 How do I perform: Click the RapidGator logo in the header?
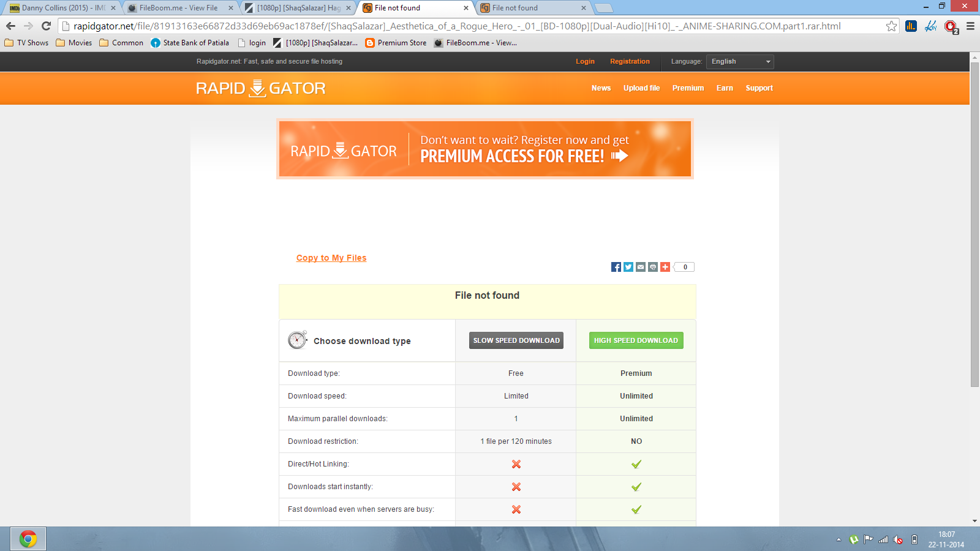pos(261,88)
